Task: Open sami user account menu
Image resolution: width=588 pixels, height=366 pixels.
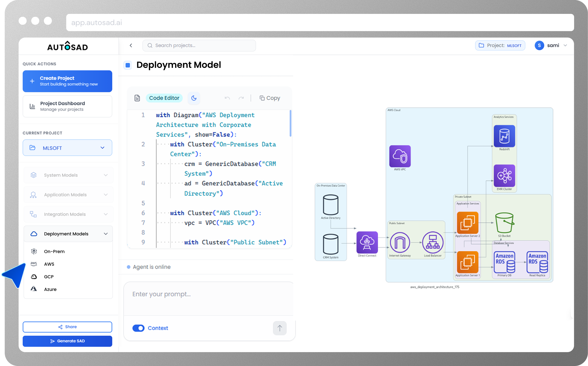Action: (x=552, y=45)
